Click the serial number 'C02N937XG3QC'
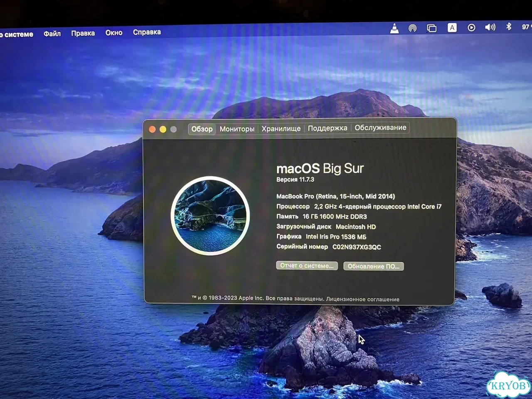The image size is (532, 399). 357,247
